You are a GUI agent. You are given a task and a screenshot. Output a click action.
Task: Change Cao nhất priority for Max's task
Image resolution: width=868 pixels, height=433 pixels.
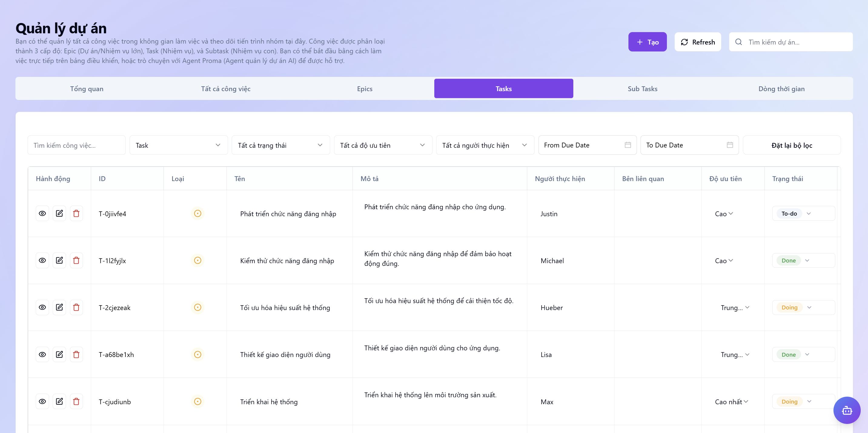pyautogui.click(x=731, y=402)
